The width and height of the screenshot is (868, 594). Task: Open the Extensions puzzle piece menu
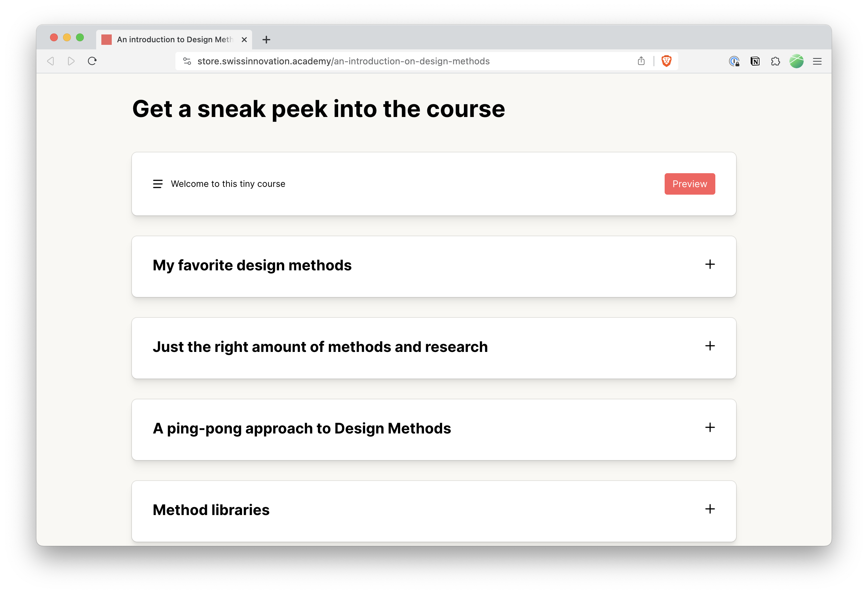pyautogui.click(x=775, y=61)
